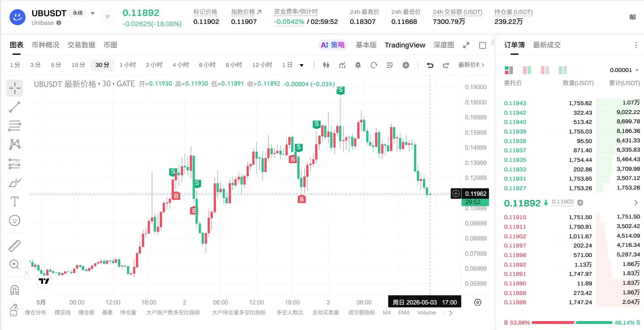Add the 持仓量 indicator below the chart
This screenshot has width=644, height=330.
pos(128,312)
